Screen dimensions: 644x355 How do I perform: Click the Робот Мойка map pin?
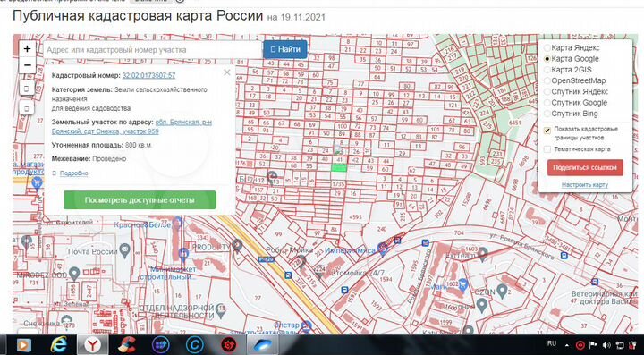pyautogui.click(x=301, y=261)
